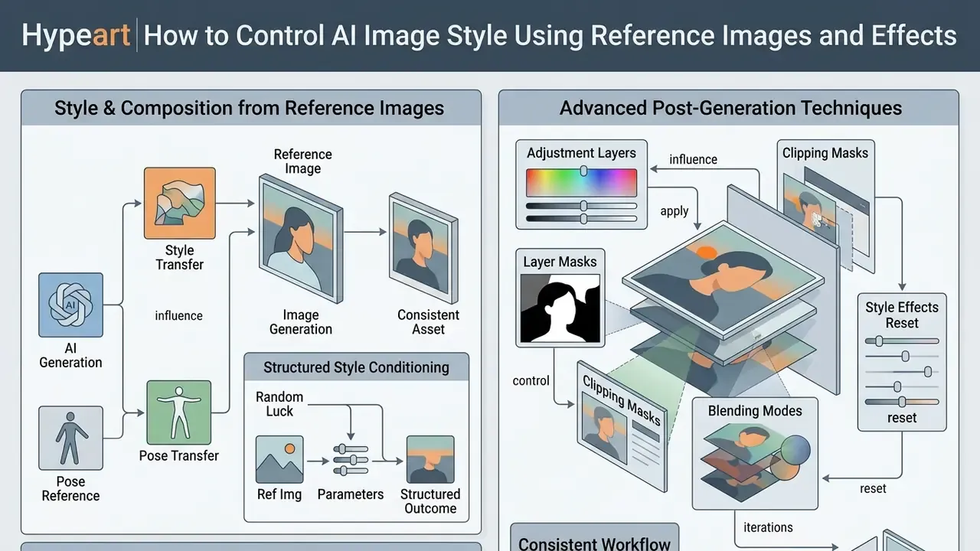Adjust the third Style Effects Reset slider

point(901,371)
